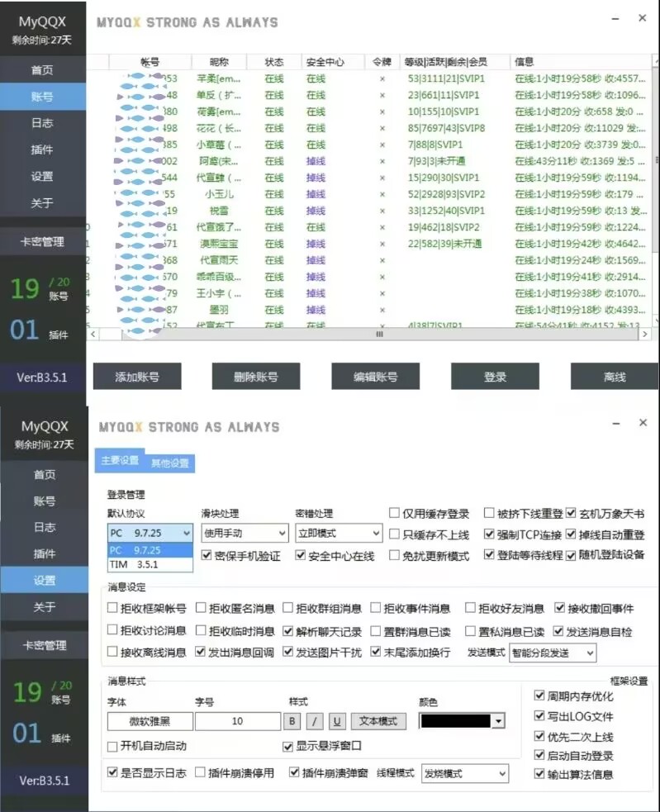Select TIM 3.5.1 from the protocol list

[x=150, y=565]
